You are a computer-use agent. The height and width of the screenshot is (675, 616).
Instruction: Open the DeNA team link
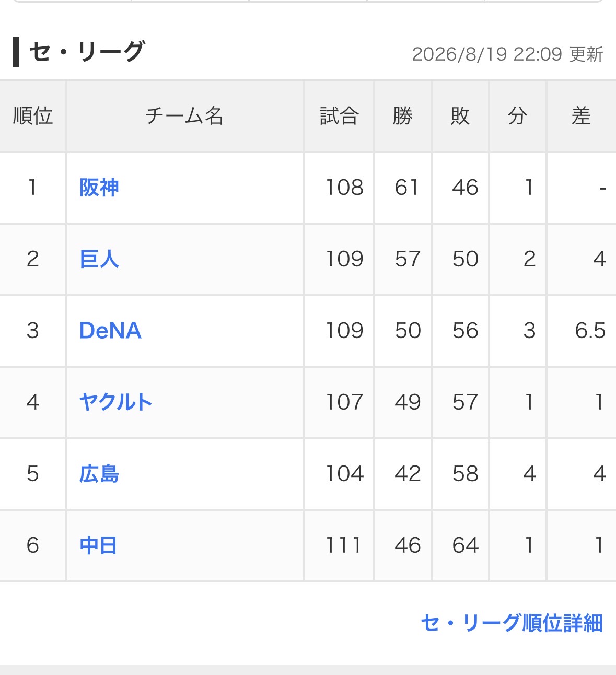tap(110, 331)
